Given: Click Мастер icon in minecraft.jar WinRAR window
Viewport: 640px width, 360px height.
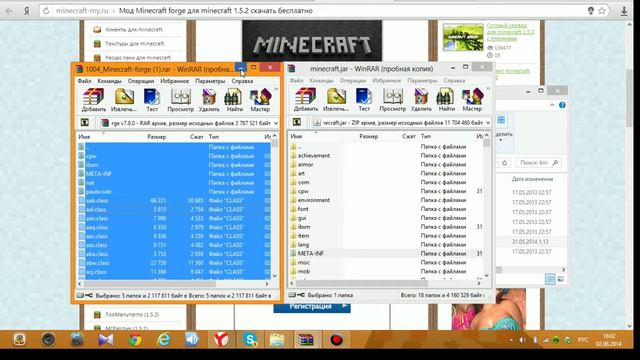Looking at the screenshot, I should [x=472, y=100].
